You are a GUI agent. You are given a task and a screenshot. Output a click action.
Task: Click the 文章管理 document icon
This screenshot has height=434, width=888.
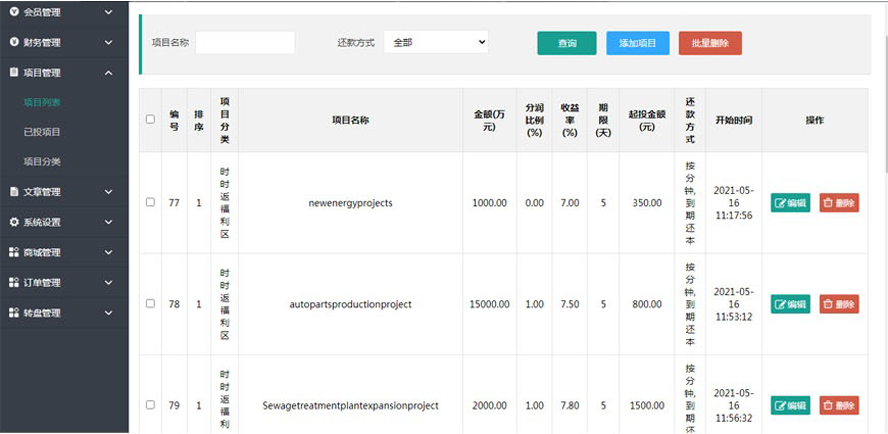[14, 192]
